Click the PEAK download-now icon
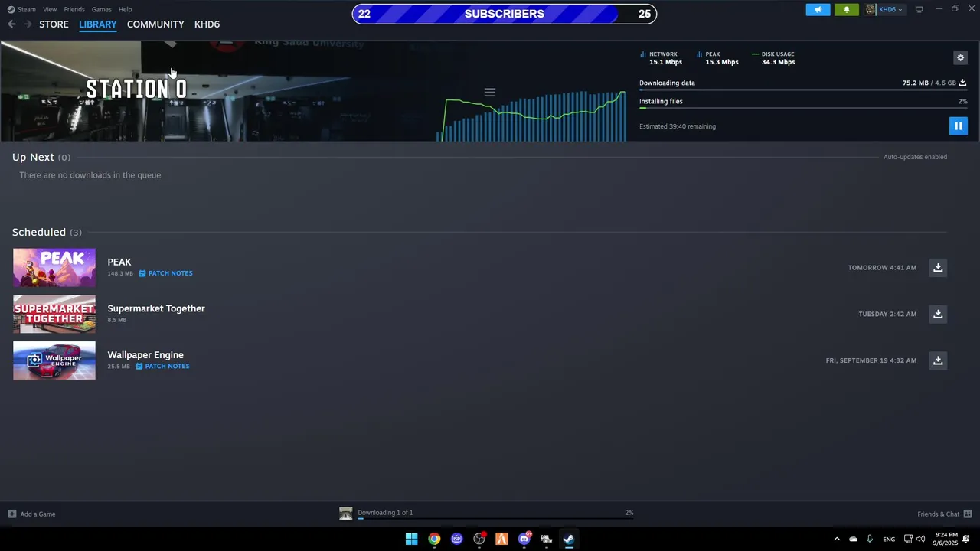Viewport: 980px width, 551px height. (x=938, y=268)
